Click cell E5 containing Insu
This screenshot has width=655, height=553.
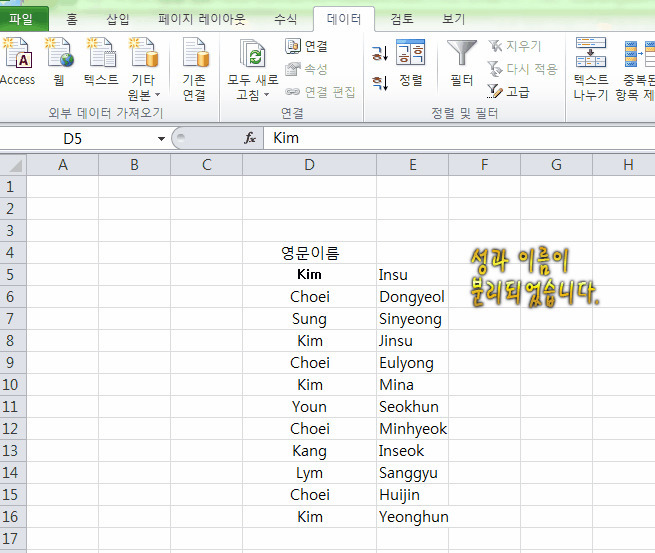click(412, 274)
